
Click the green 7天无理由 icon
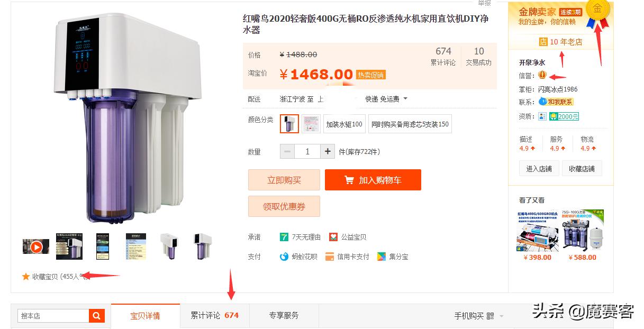tap(284, 237)
